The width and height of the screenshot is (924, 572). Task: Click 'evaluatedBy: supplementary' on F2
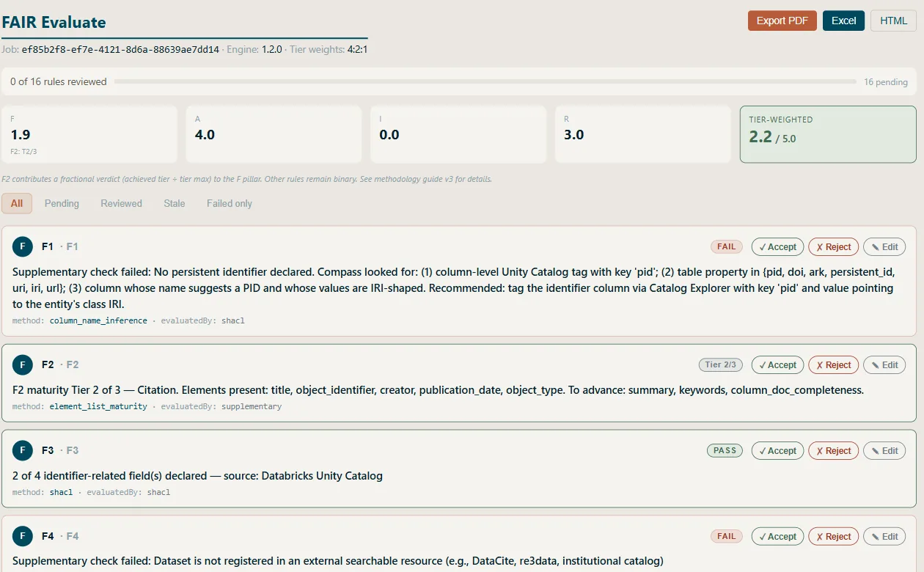point(221,406)
